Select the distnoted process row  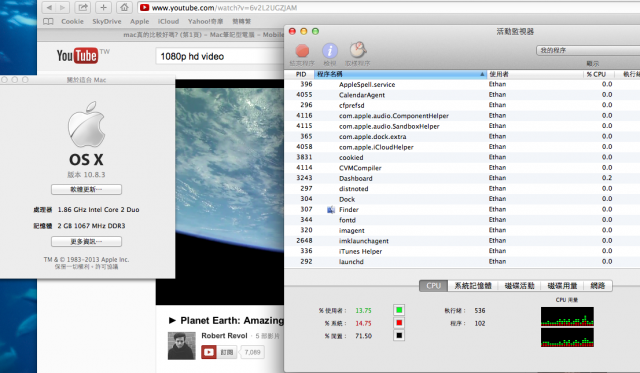tap(462, 189)
